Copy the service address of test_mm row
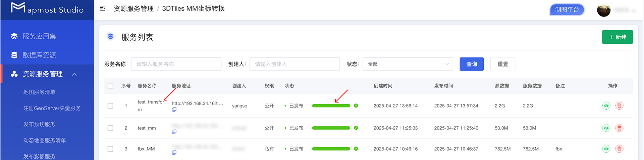This screenshot has width=644, height=160. (174, 132)
